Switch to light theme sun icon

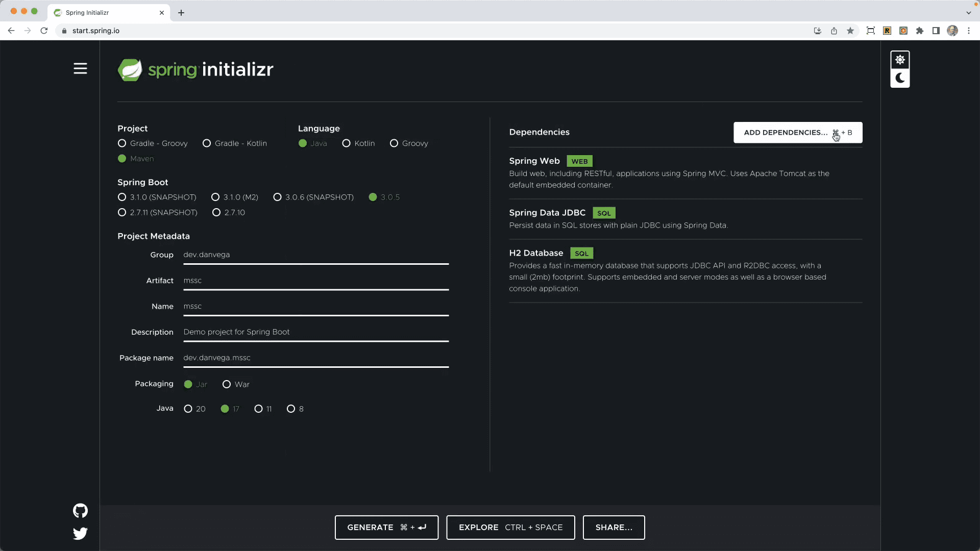[x=900, y=60]
